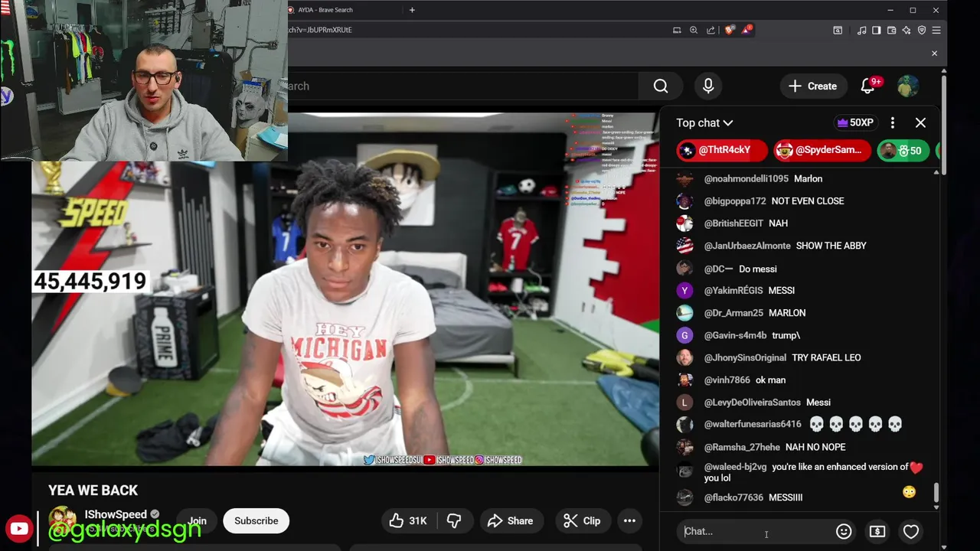980x551 pixels.
Task: Open Brave Leo AI sparkle icon
Action: click(x=906, y=30)
